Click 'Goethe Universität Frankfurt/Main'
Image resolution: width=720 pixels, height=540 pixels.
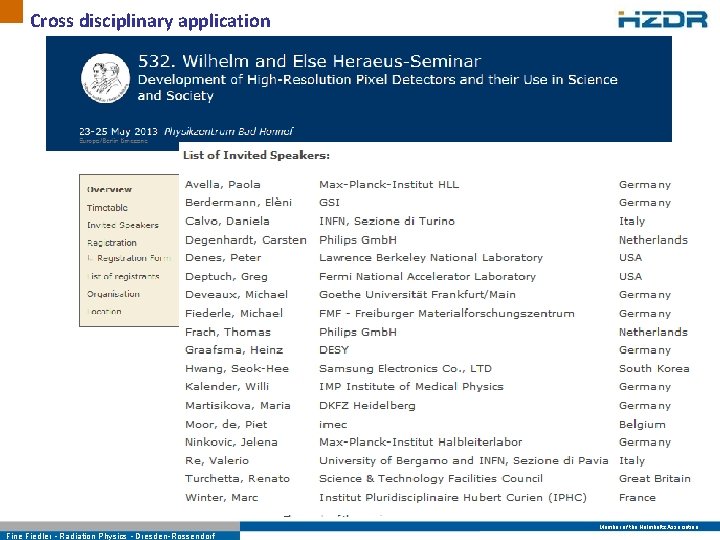click(x=417, y=294)
